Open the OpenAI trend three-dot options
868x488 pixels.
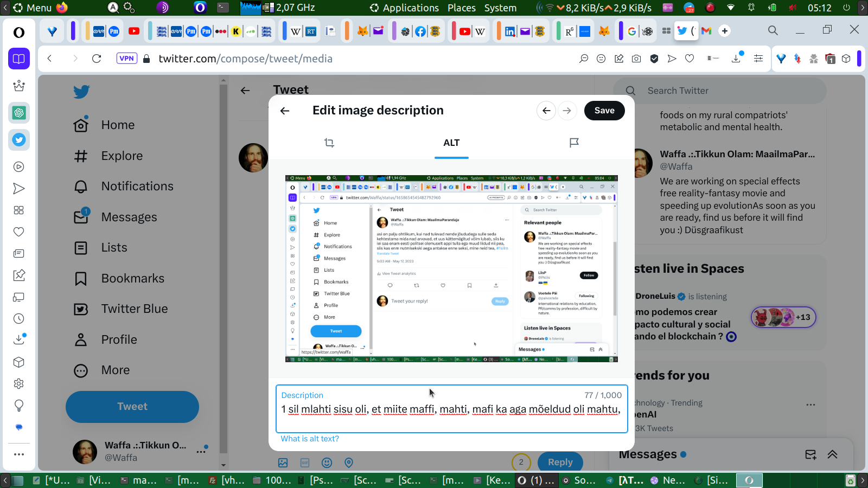[810, 404]
